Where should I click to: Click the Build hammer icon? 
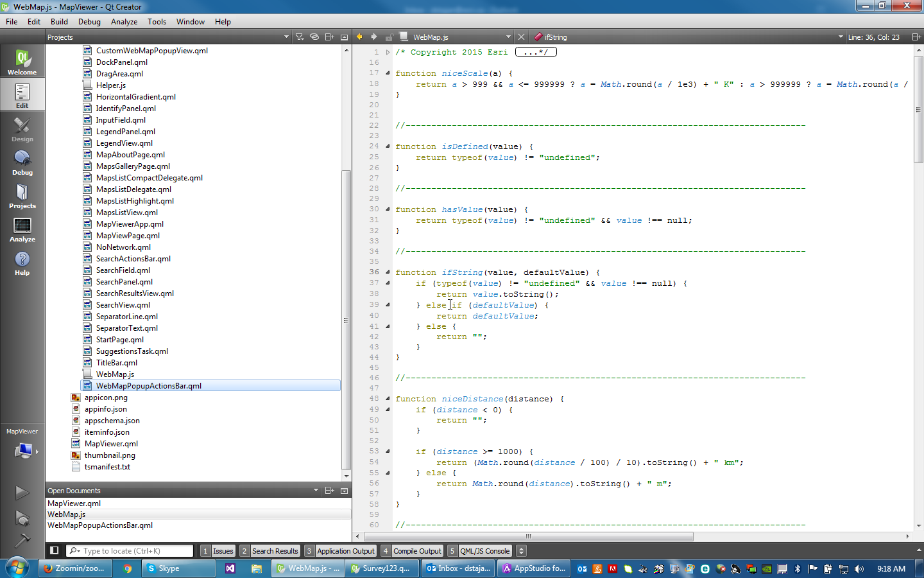tap(22, 540)
